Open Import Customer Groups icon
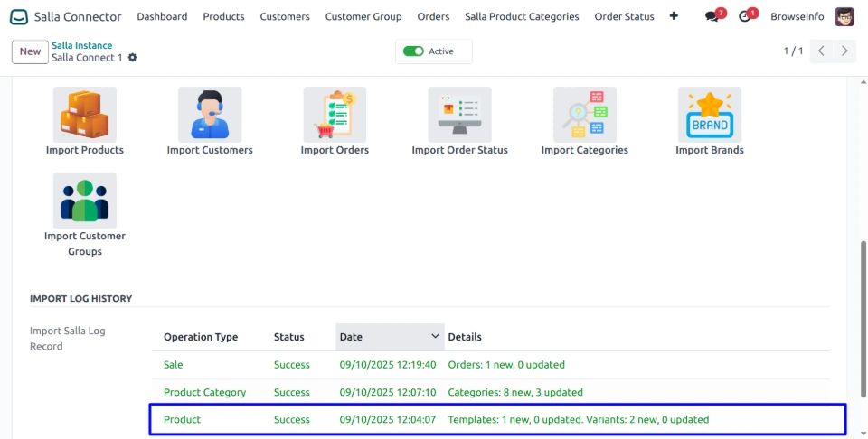This screenshot has width=868, height=439. click(x=85, y=200)
